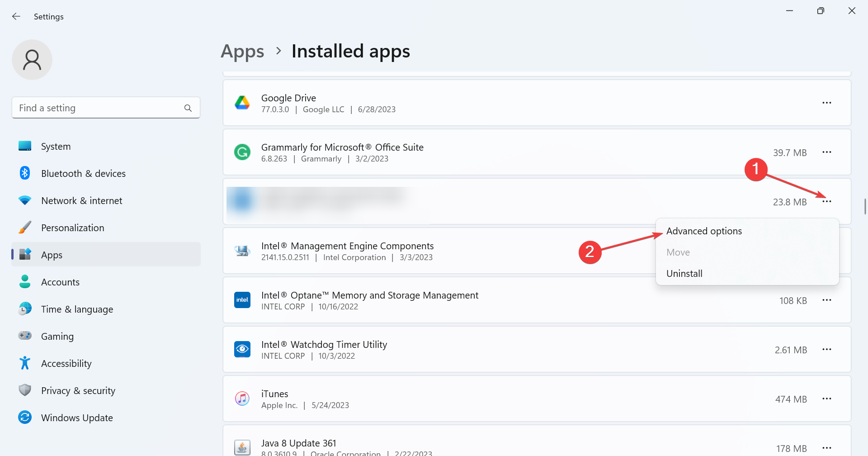Click the search magnifier icon
Screen dimensions: 868x456
188,108
